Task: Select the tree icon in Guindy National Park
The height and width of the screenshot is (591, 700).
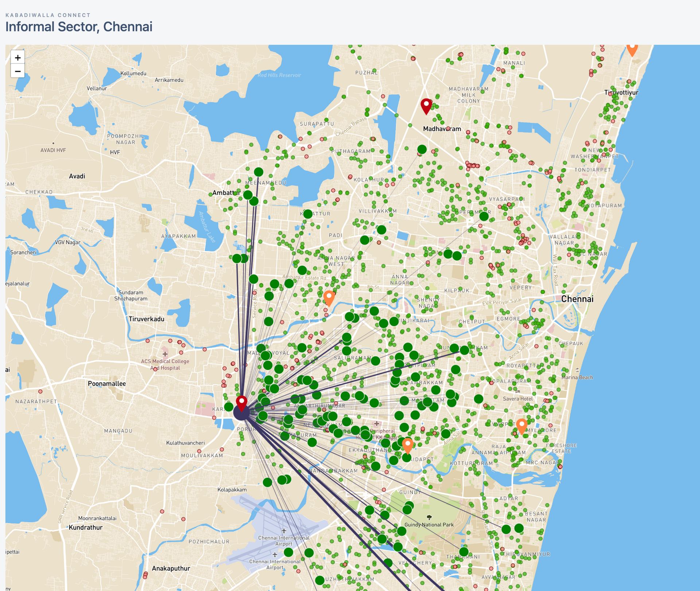Action: pyautogui.click(x=429, y=516)
